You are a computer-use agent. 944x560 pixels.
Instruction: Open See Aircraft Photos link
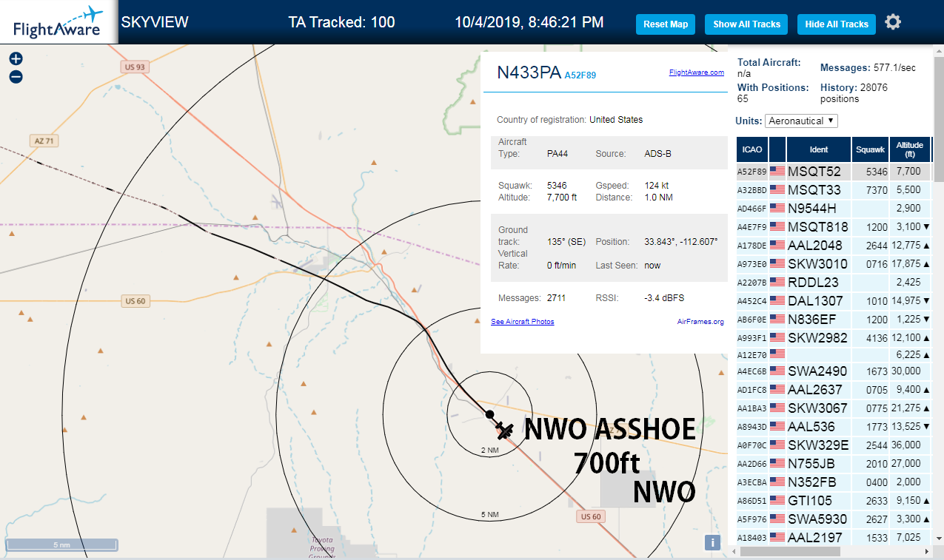click(522, 321)
